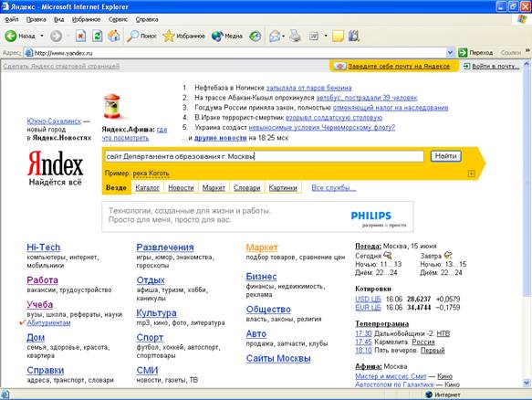Click 'Заведите себе почту на Яндексе' banner
Viewport: 532px width, 400px height.
tap(394, 67)
